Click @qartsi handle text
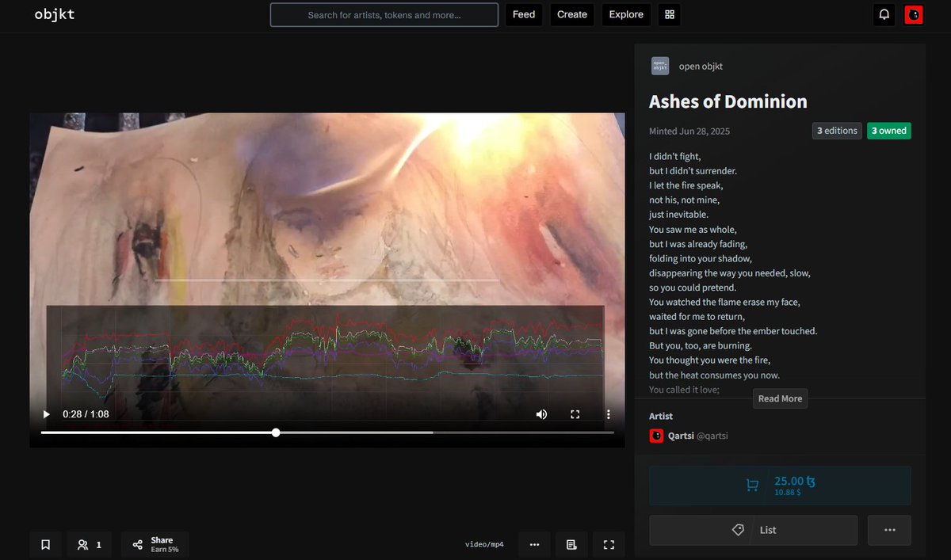Viewport: 951px width, 560px height. (712, 436)
